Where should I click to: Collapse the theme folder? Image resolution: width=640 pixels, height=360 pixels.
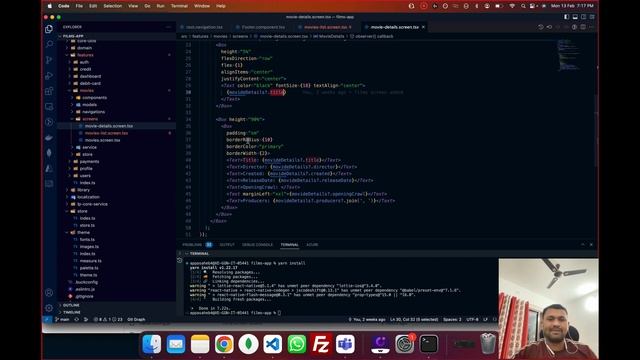pos(116,232)
